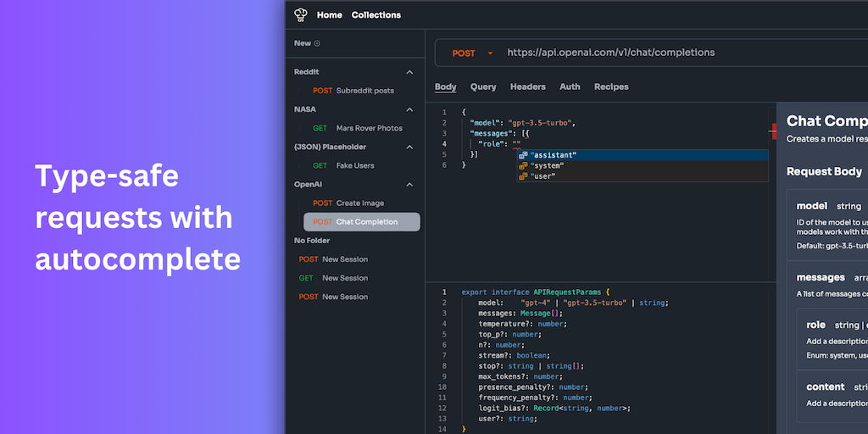Click the enum icon beside "assistant" suggestion

point(523,155)
